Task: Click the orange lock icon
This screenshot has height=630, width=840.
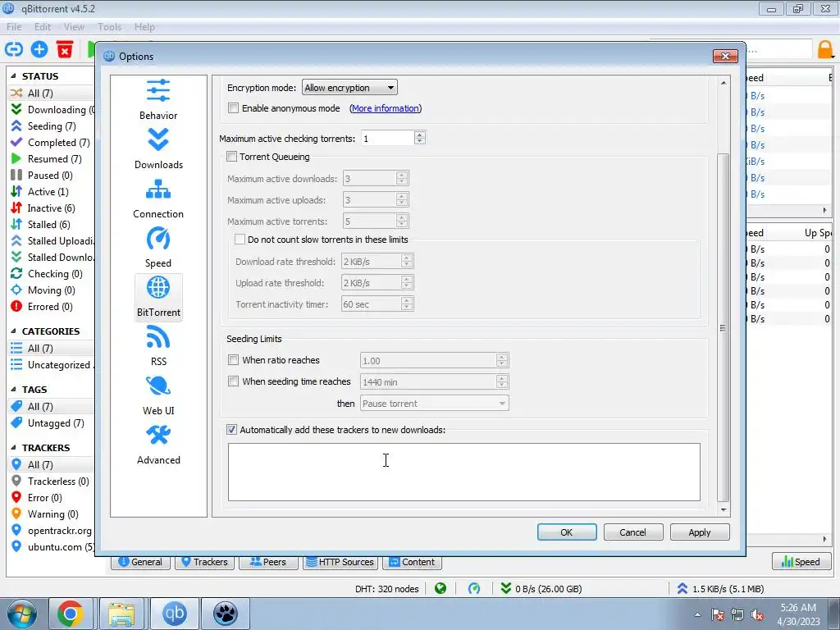Action: pos(825,49)
